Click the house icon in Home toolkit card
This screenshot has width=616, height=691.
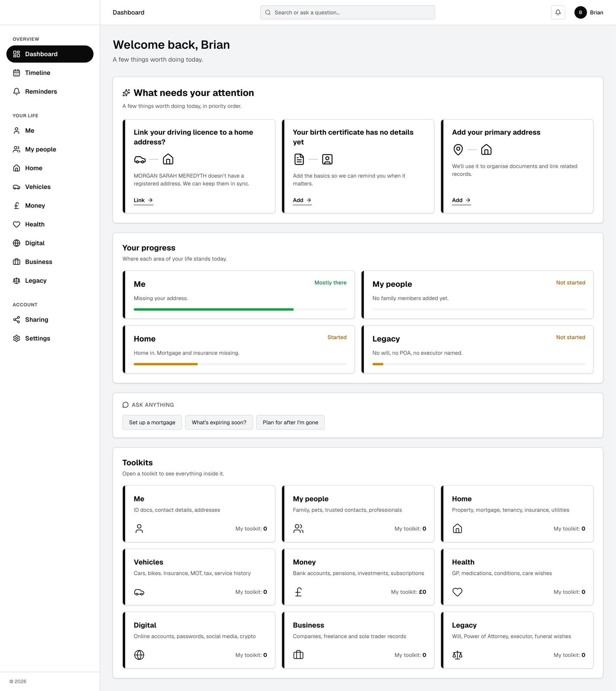point(457,529)
